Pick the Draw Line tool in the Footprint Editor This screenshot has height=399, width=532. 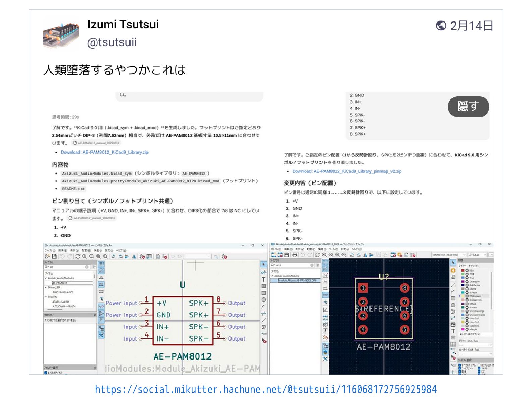(453, 285)
